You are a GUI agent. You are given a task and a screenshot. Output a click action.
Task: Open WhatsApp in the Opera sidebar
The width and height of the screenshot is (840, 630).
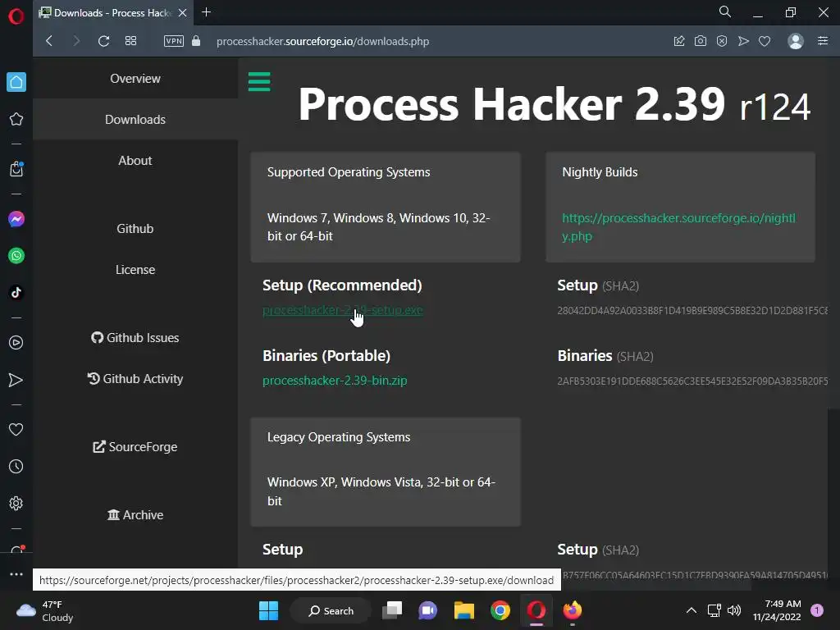[x=16, y=256]
